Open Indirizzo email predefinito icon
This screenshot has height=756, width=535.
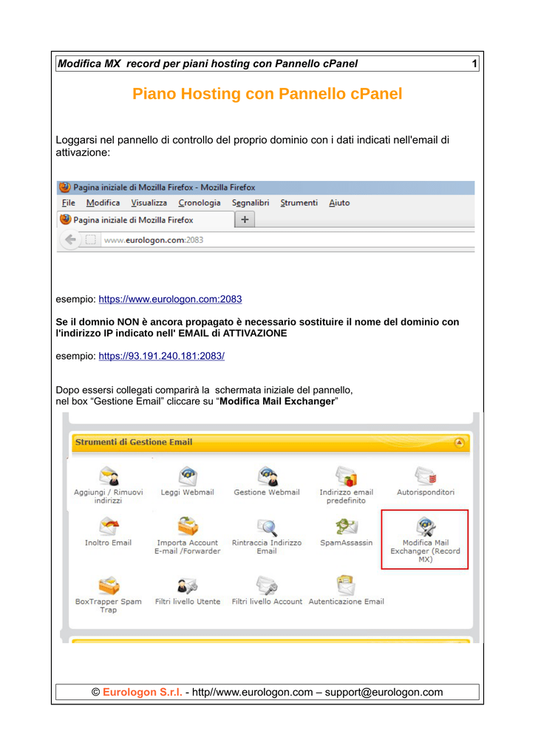point(346,476)
